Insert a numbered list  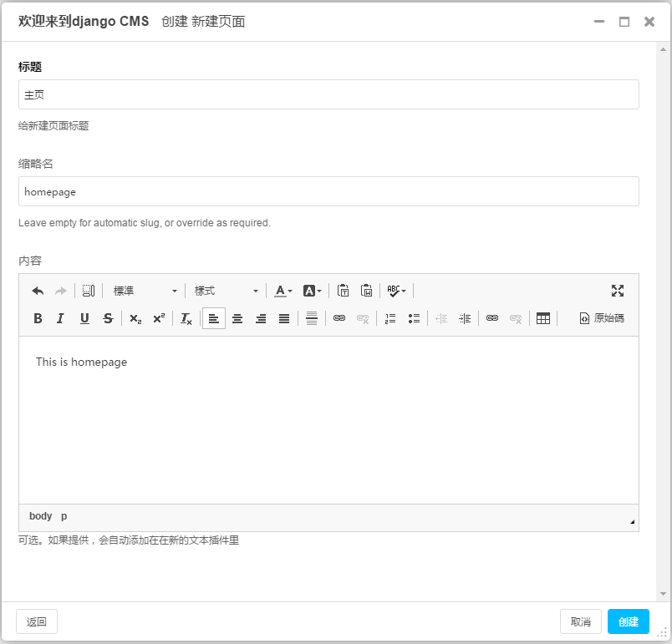tap(390, 318)
